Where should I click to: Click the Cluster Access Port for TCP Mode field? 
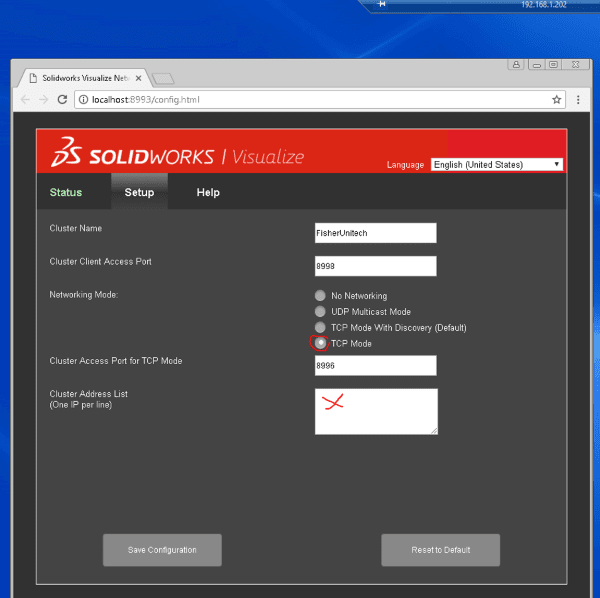coord(375,365)
